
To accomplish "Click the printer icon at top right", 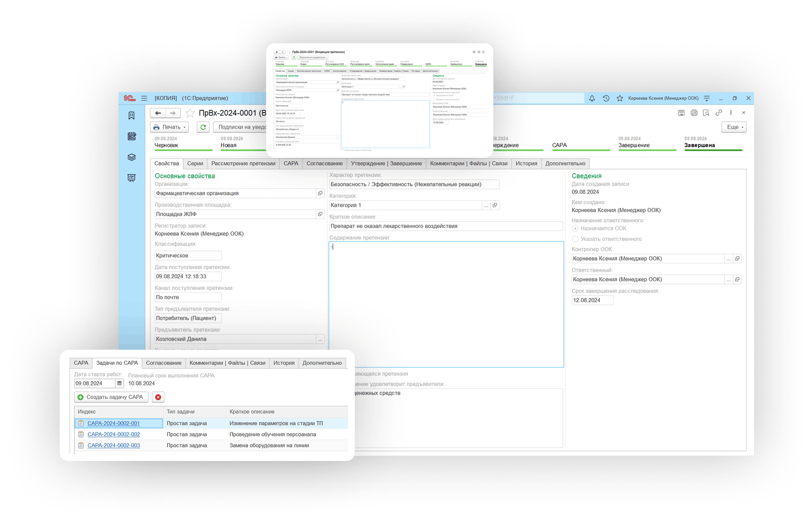I will tap(694, 113).
